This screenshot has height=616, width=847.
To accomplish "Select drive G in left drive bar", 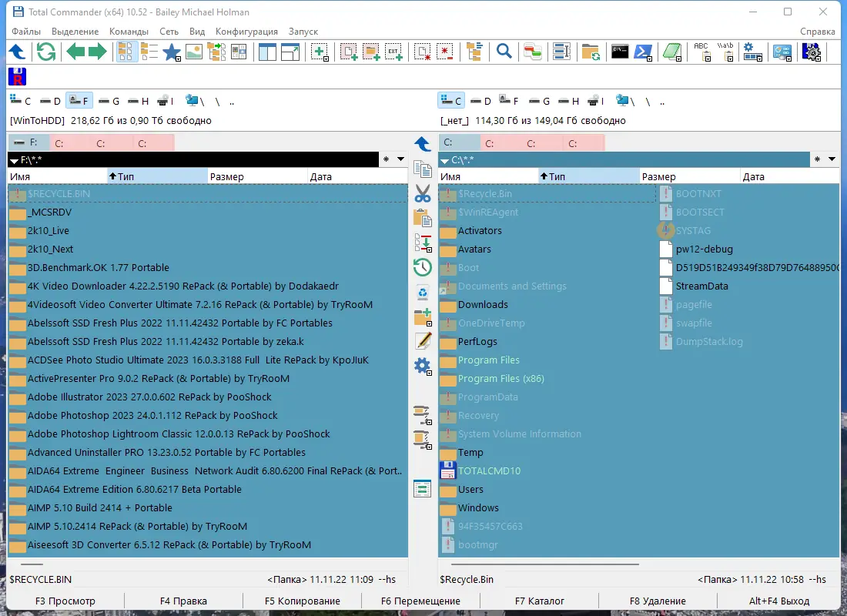I will (109, 101).
